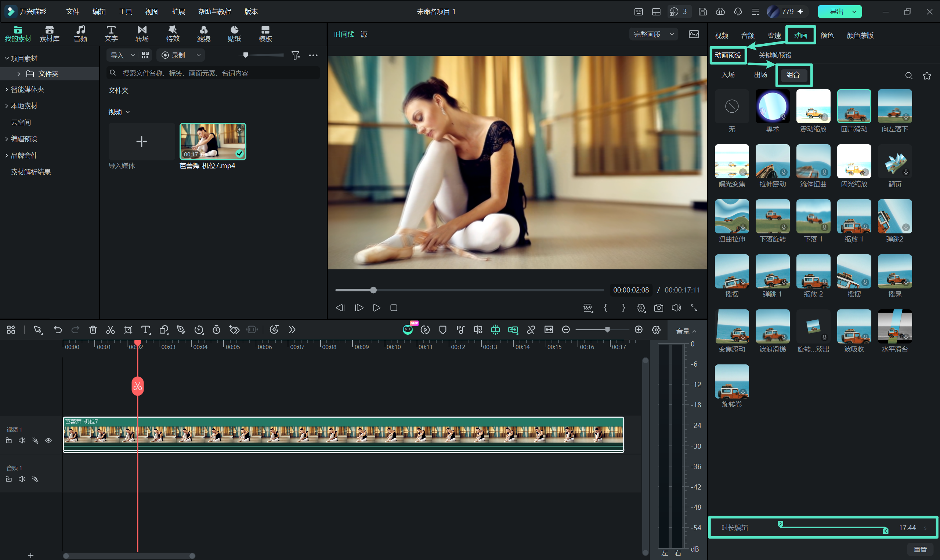Select the 芭蕾舞-机位7.mp4 media thumbnail
This screenshot has height=560, width=940.
(213, 142)
